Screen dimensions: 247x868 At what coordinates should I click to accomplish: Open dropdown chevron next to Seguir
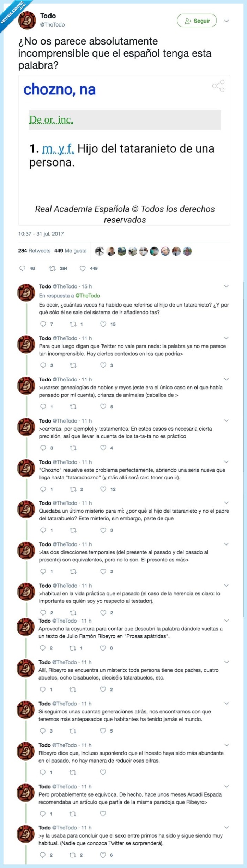coord(227,21)
